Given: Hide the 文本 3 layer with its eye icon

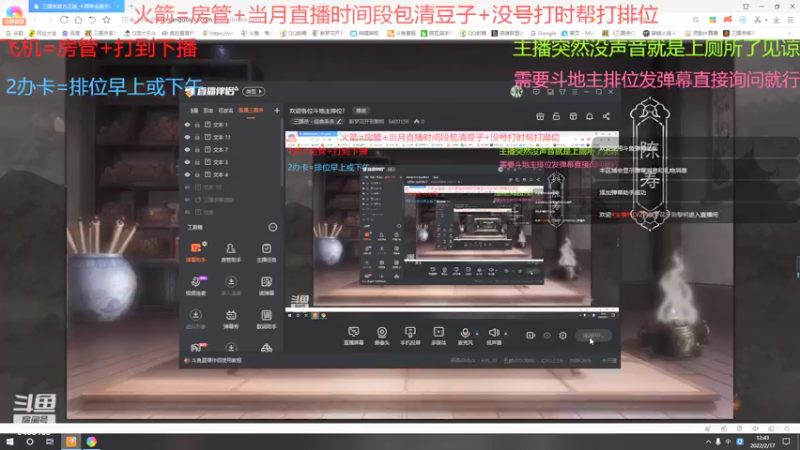Looking at the screenshot, I should point(187,162).
